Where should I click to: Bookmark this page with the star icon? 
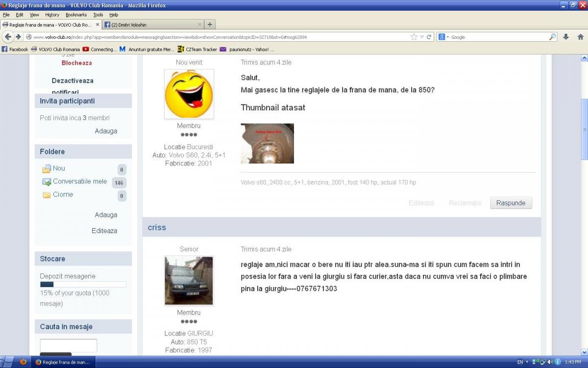(x=414, y=37)
